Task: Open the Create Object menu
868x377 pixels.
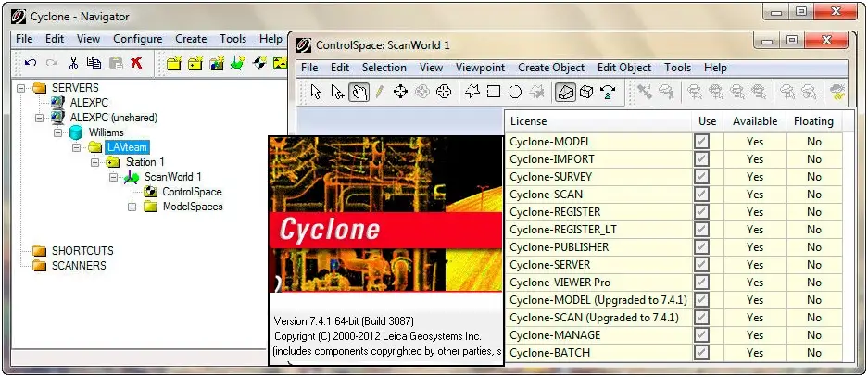Action: tap(551, 68)
